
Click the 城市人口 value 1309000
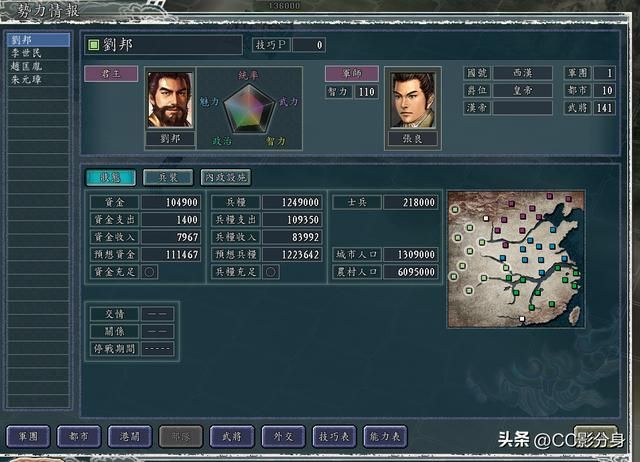pos(411,255)
